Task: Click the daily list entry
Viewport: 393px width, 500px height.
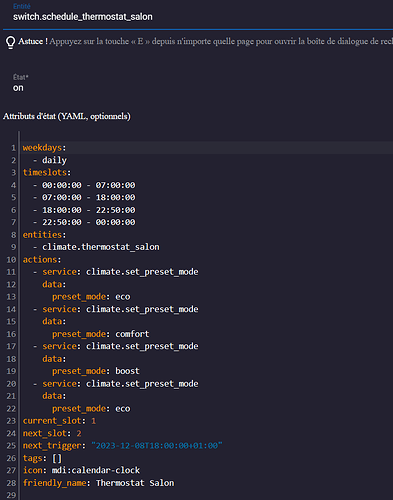Action: [x=54, y=160]
